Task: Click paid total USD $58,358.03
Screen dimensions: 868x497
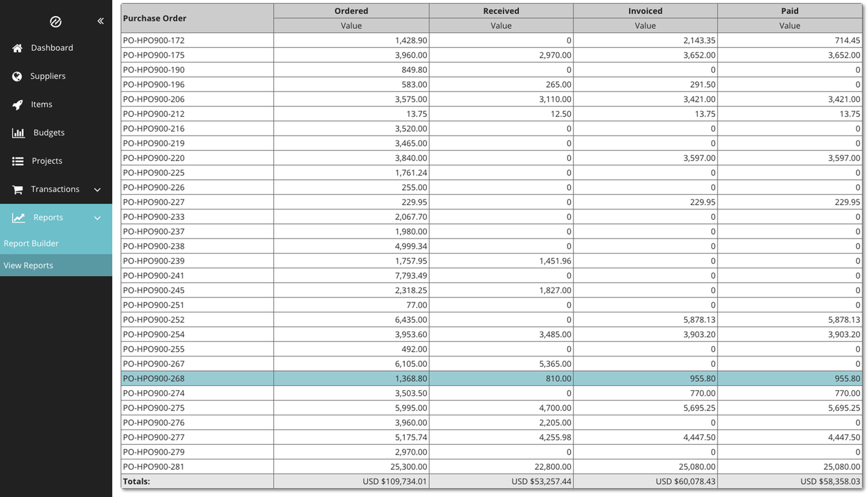Action: click(830, 481)
